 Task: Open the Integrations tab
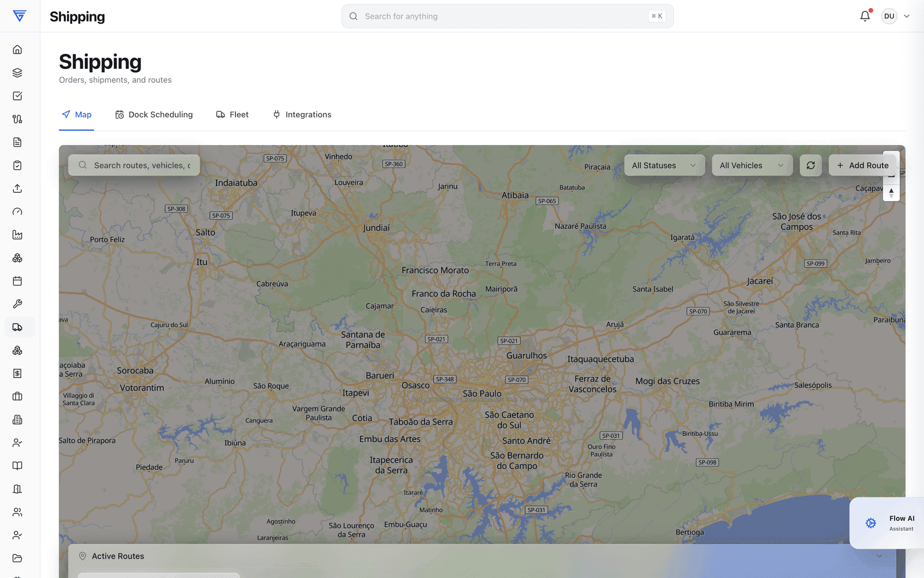pos(302,115)
